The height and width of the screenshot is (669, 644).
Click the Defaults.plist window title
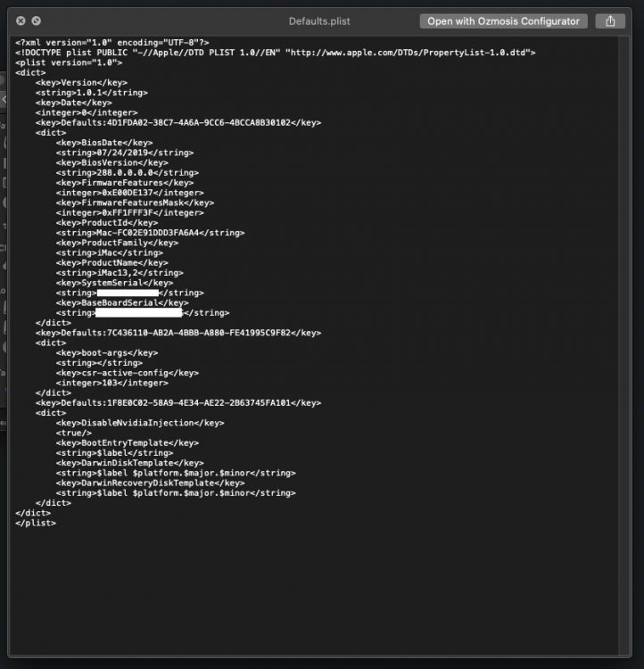pyautogui.click(x=319, y=21)
